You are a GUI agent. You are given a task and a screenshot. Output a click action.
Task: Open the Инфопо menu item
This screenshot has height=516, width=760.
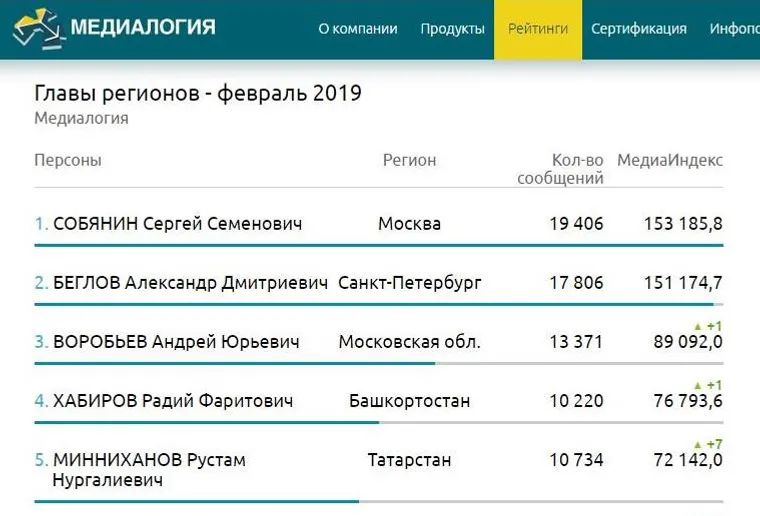[733, 29]
